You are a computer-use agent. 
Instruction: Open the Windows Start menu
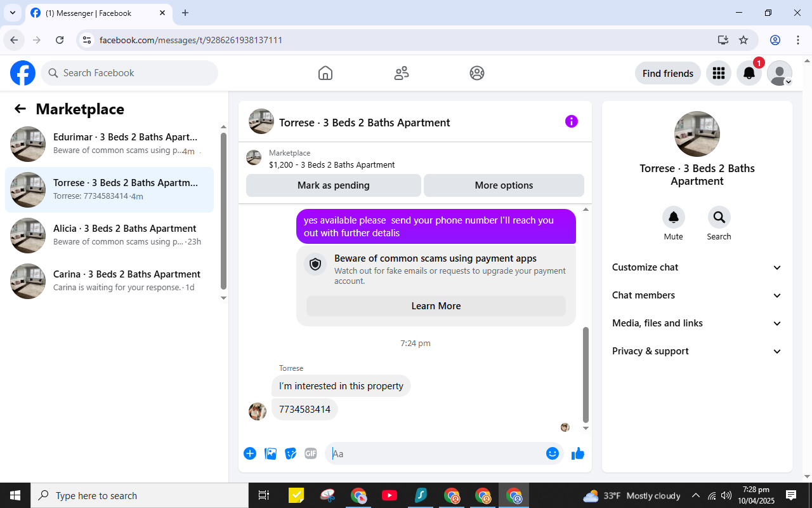click(15, 495)
